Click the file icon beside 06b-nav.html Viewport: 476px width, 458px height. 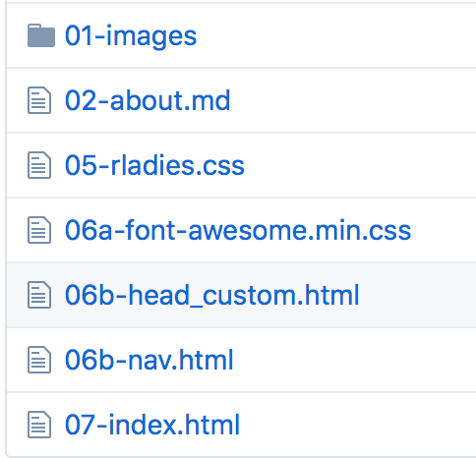pos(39,360)
